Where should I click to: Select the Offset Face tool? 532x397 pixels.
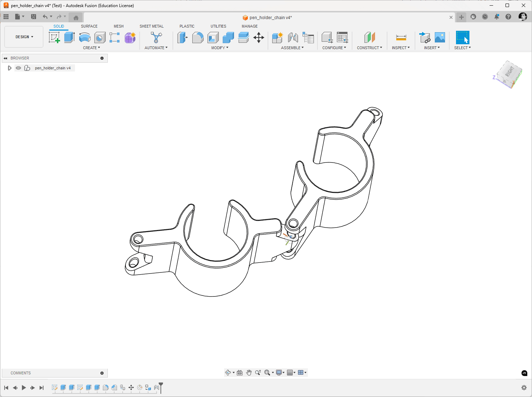244,38
